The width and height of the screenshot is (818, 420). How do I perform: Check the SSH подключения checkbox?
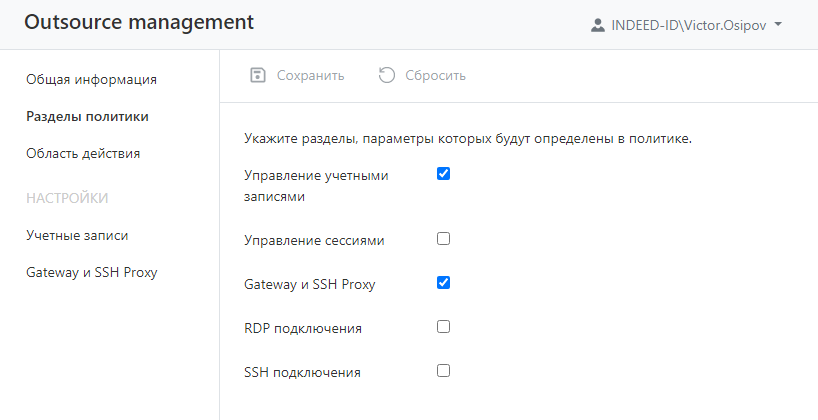pyautogui.click(x=444, y=371)
